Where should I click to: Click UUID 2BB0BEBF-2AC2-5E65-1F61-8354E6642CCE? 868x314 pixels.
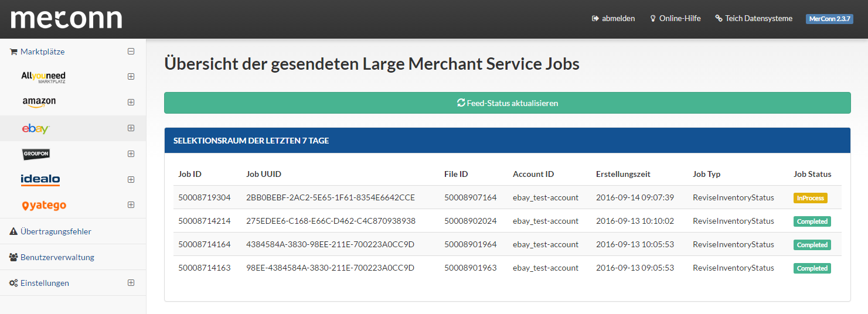(331, 197)
